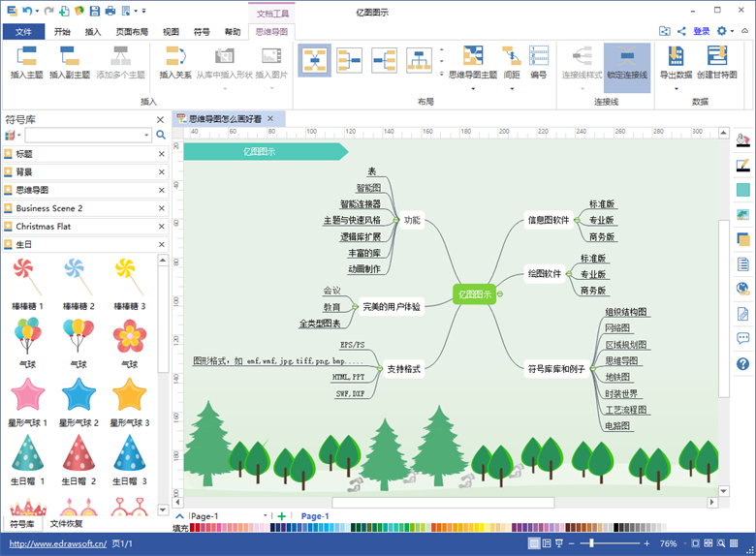Image resolution: width=756 pixels, height=556 pixels.
Task: Open the line style pen icon in right sidebar
Action: [743, 165]
